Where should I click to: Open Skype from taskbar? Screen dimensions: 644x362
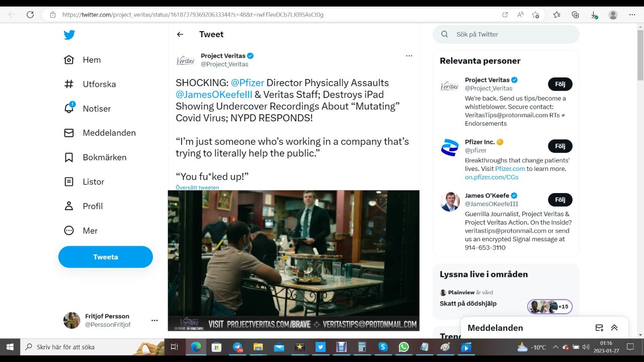tap(383, 347)
